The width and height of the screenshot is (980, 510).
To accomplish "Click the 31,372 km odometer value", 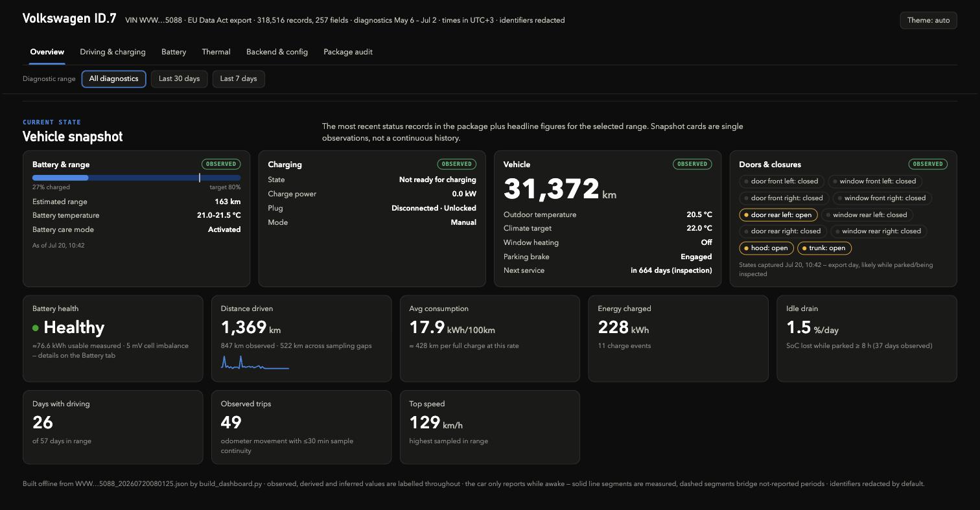I will 559,189.
